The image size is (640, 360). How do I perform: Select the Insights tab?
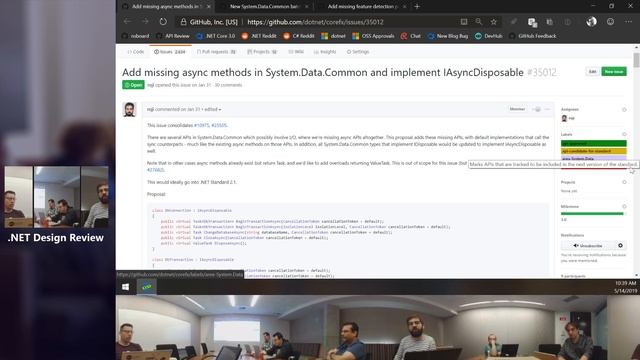click(x=325, y=52)
